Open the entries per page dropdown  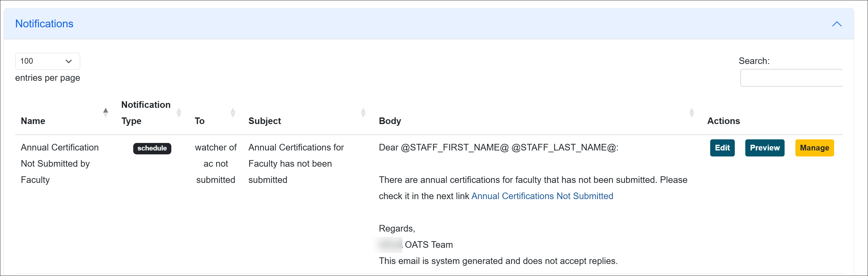(47, 61)
